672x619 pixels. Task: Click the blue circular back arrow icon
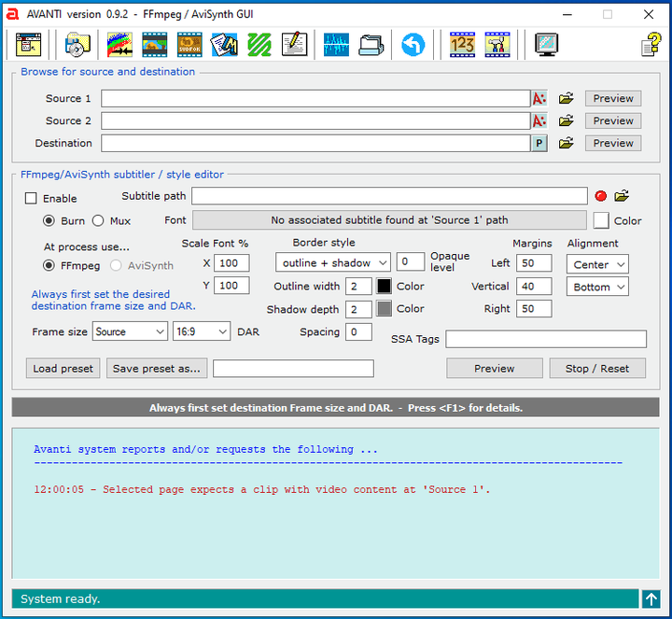coord(413,44)
